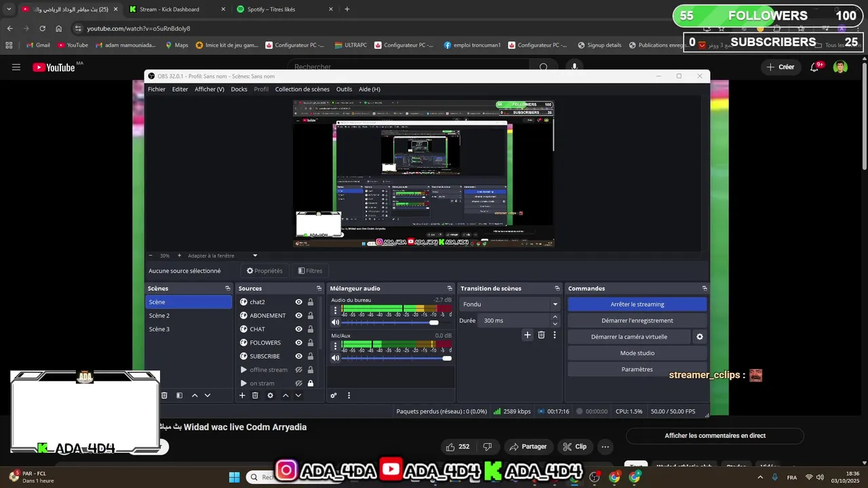Pop out the Scènes dock
Viewport: 868px width, 488px height.
coord(228,289)
